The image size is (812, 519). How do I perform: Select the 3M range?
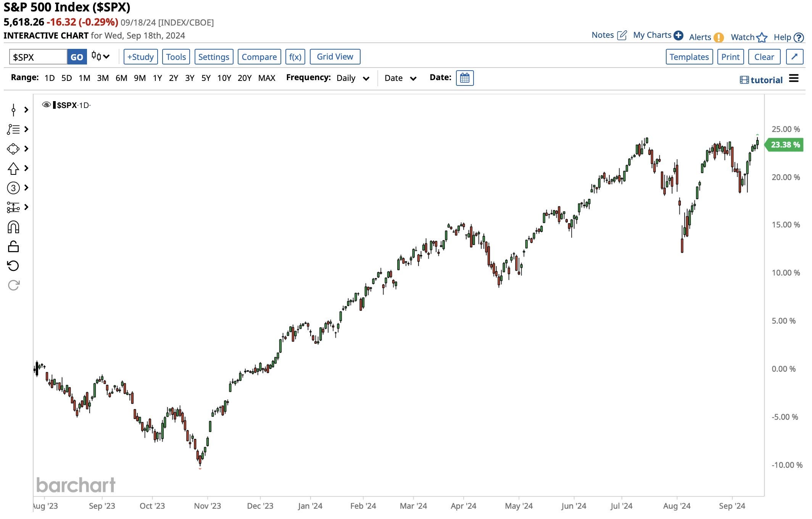(103, 78)
